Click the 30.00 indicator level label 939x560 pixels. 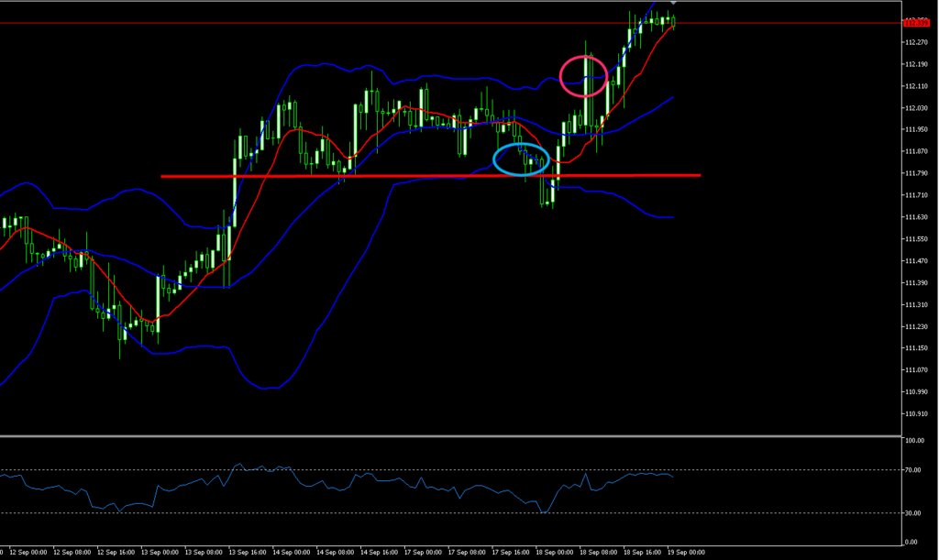coord(913,513)
